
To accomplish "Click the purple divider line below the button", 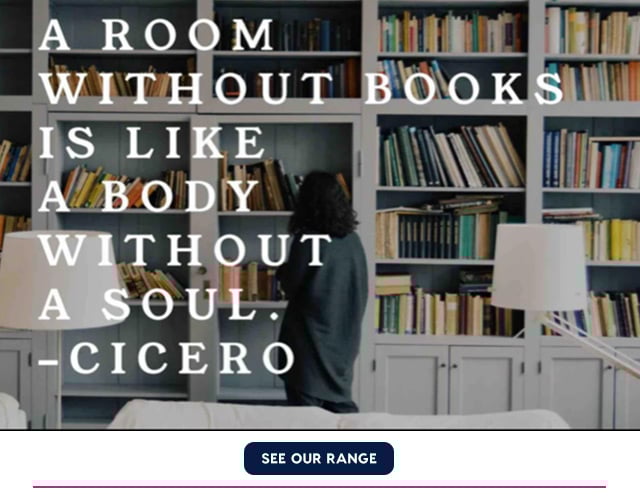I will [x=320, y=486].
